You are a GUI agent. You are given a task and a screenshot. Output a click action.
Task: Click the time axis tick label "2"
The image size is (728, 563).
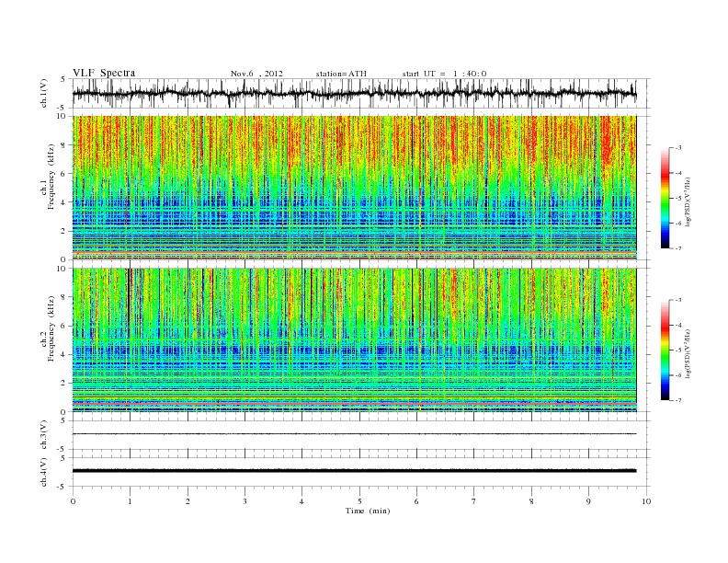click(188, 501)
